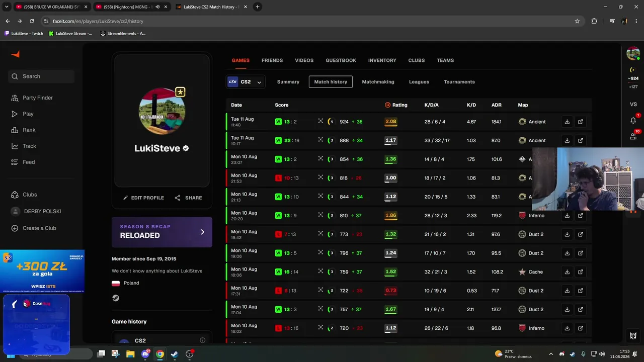Click the ADR column header
The height and width of the screenshot is (362, 644).
pos(497,105)
